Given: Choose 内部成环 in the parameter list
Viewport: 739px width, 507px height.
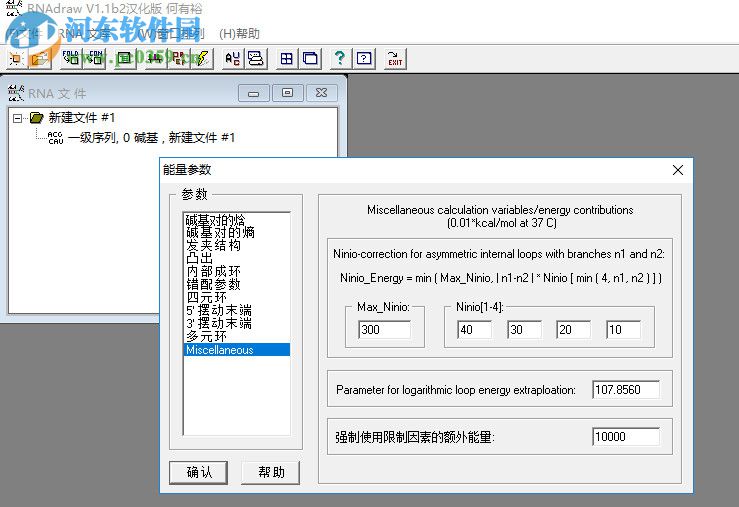Looking at the screenshot, I should point(213,271).
